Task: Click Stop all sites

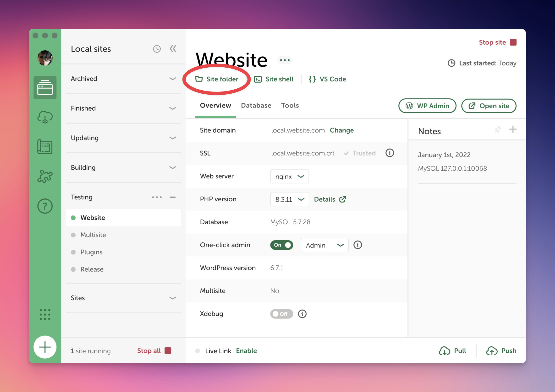Action: [154, 351]
